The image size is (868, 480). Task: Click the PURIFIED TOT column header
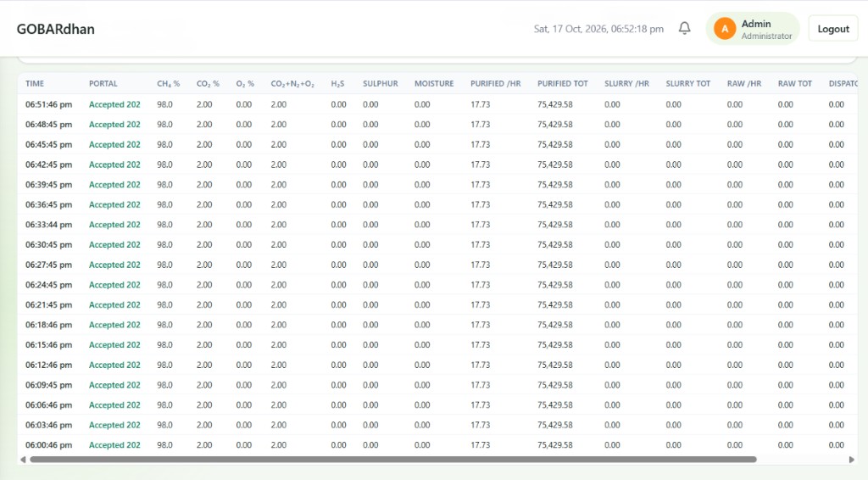563,84
